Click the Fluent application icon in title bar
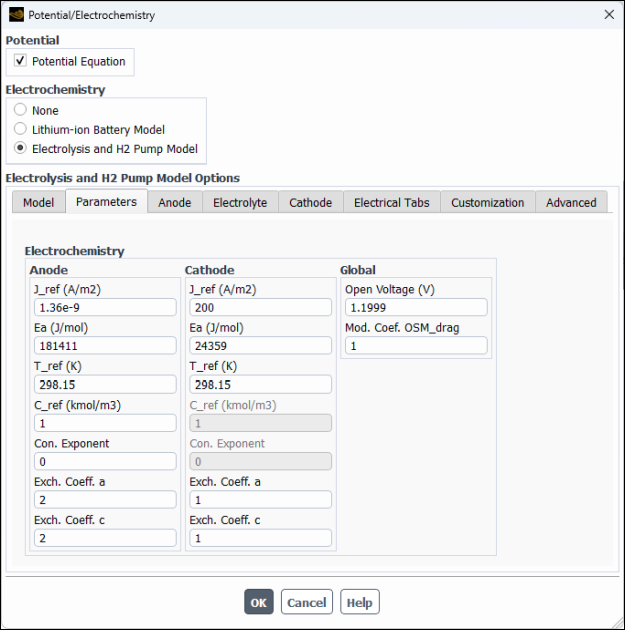Image resolution: width=625 pixels, height=630 pixels. pos(16,15)
